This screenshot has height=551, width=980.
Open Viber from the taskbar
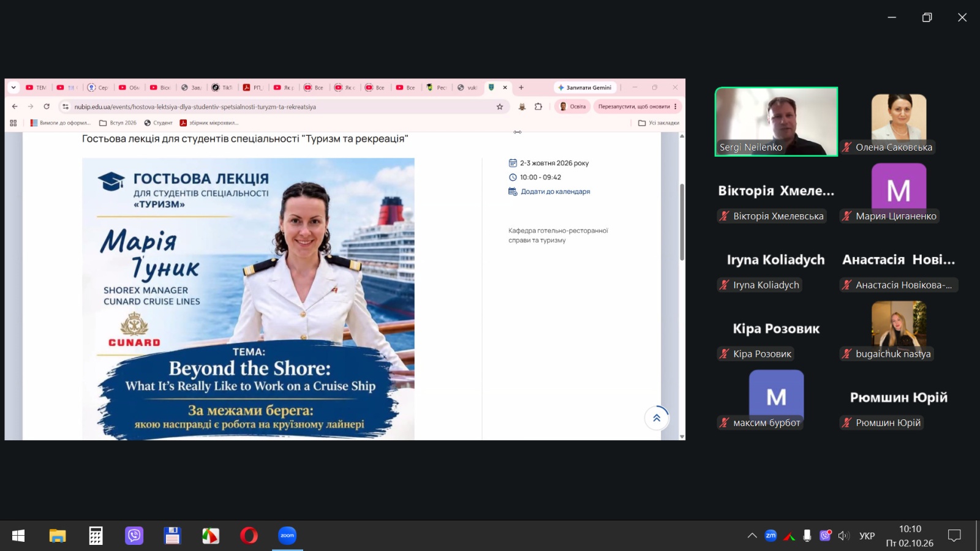(x=134, y=536)
